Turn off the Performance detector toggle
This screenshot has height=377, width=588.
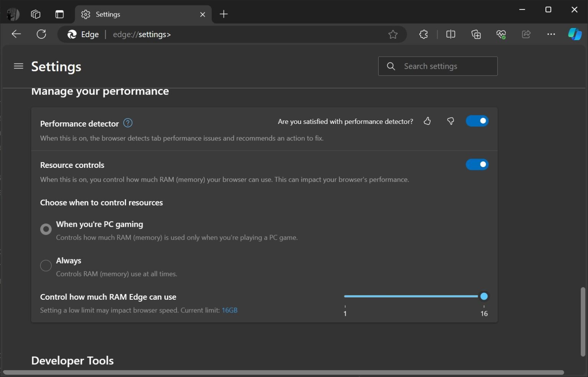pyautogui.click(x=477, y=120)
